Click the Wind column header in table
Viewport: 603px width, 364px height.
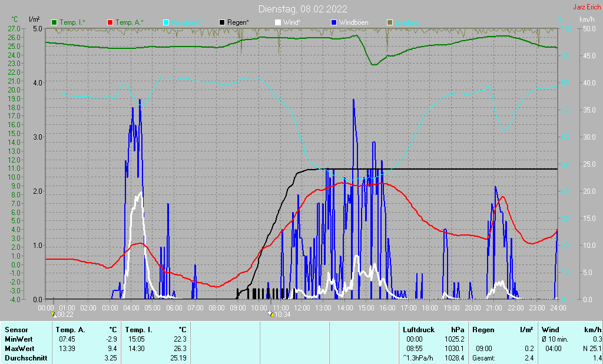tap(551, 330)
